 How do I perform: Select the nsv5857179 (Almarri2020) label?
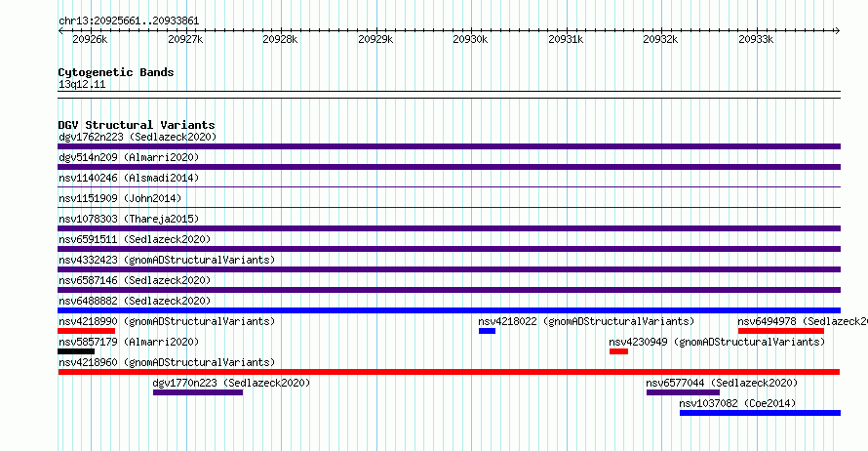(129, 342)
